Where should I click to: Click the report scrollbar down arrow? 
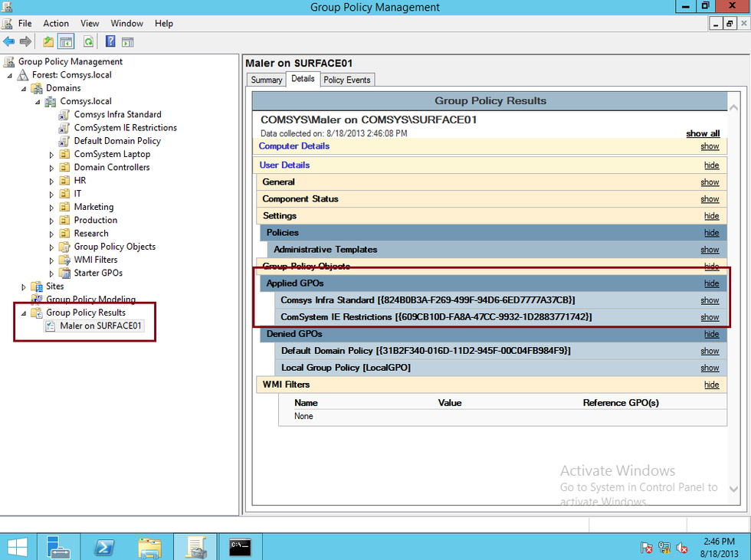click(733, 489)
